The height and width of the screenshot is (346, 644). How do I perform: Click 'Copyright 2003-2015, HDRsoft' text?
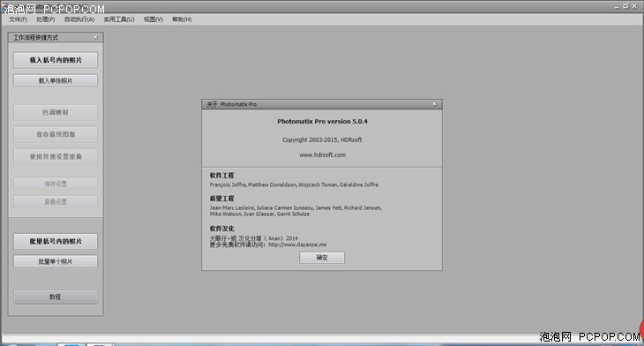[322, 139]
